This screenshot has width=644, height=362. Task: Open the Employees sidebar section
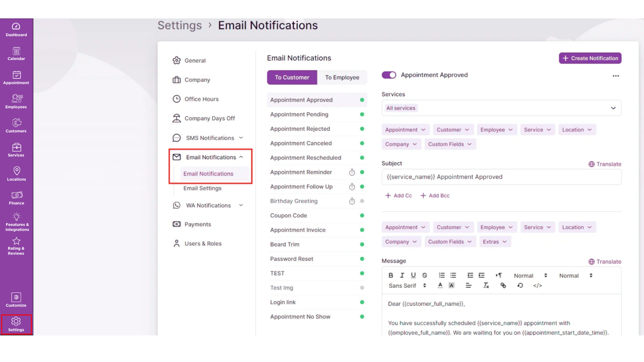tap(16, 102)
